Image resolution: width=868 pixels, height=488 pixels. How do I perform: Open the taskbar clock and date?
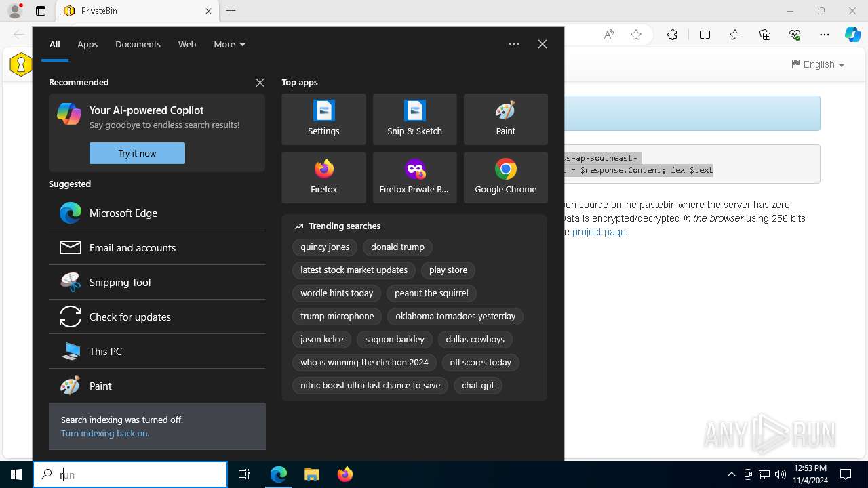click(x=810, y=474)
